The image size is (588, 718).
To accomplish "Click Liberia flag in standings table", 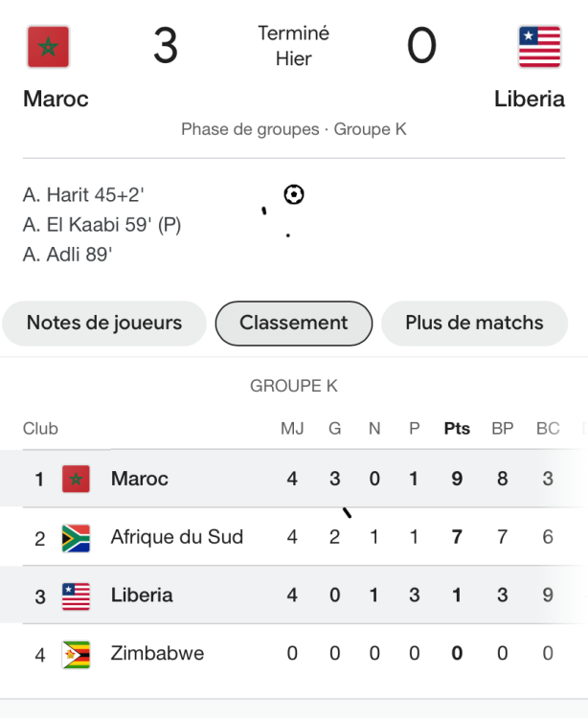I will click(76, 596).
